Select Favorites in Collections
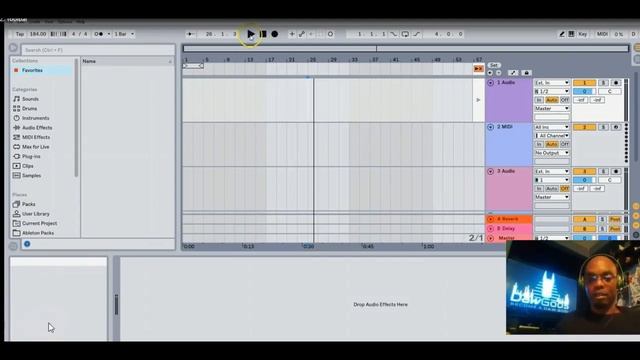The image size is (640, 360). click(32, 70)
